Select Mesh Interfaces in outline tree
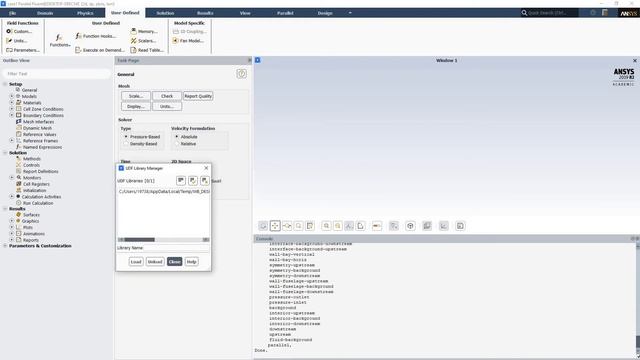Image resolution: width=640 pixels, height=360 pixels. pyautogui.click(x=35, y=122)
